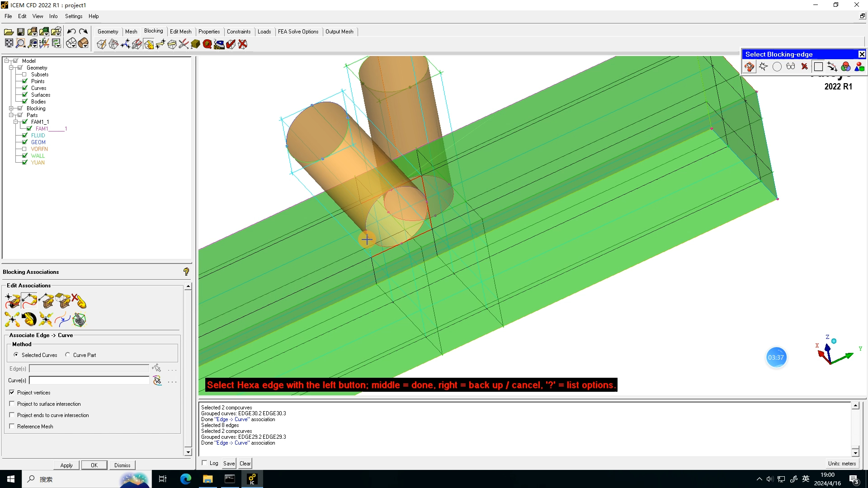Collapse the FAM1_1 part node
868x488 pixels.
(15, 122)
